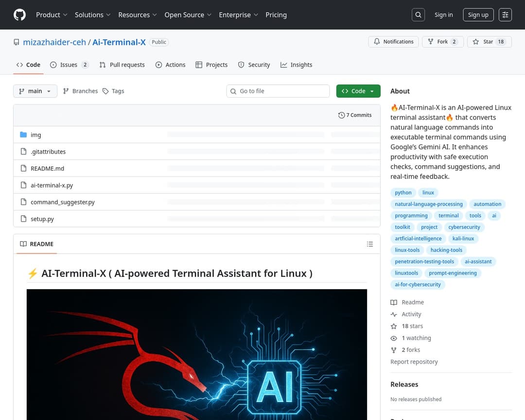Open the Security shield icon
The height and width of the screenshot is (420, 525).
click(x=241, y=65)
